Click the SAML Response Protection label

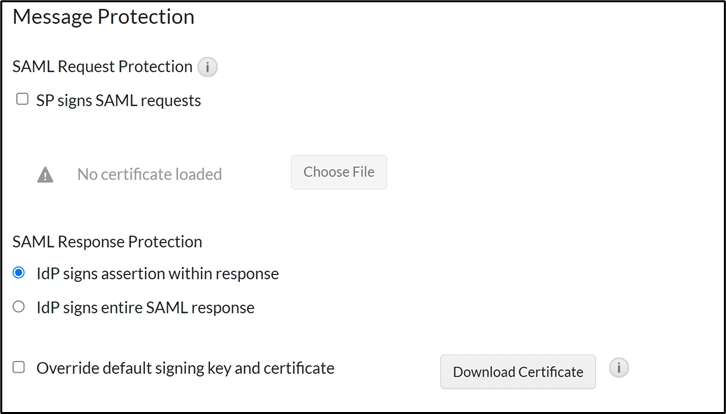click(x=107, y=241)
